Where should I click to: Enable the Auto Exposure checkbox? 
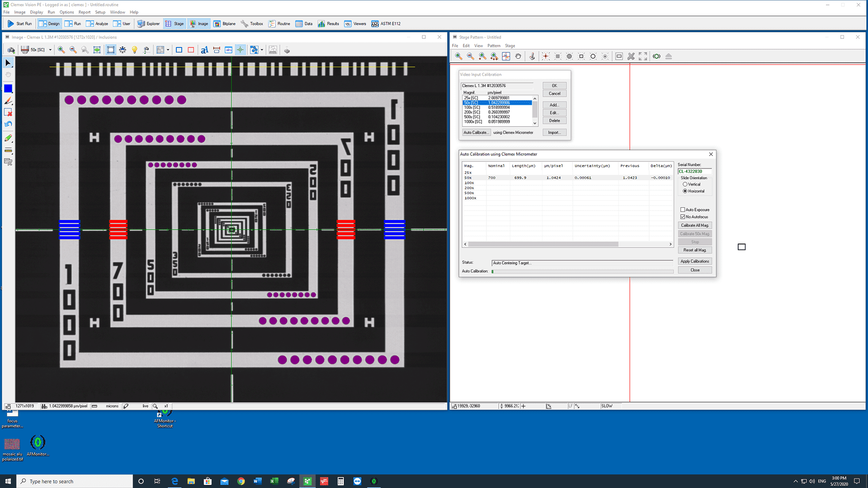tap(683, 210)
